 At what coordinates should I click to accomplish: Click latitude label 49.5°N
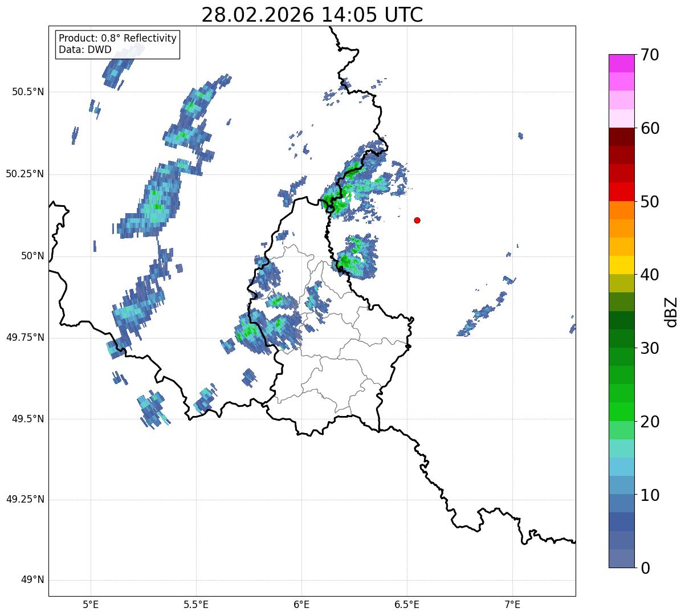coord(28,419)
